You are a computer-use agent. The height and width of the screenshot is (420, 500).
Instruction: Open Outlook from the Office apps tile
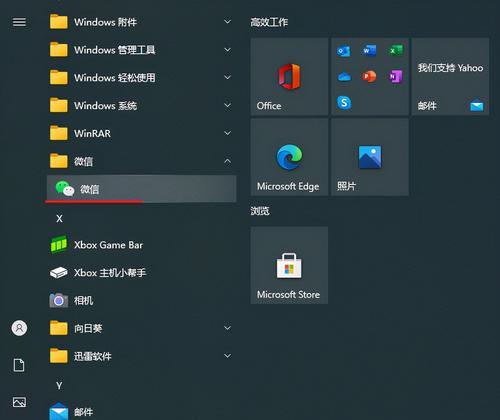coord(344,51)
